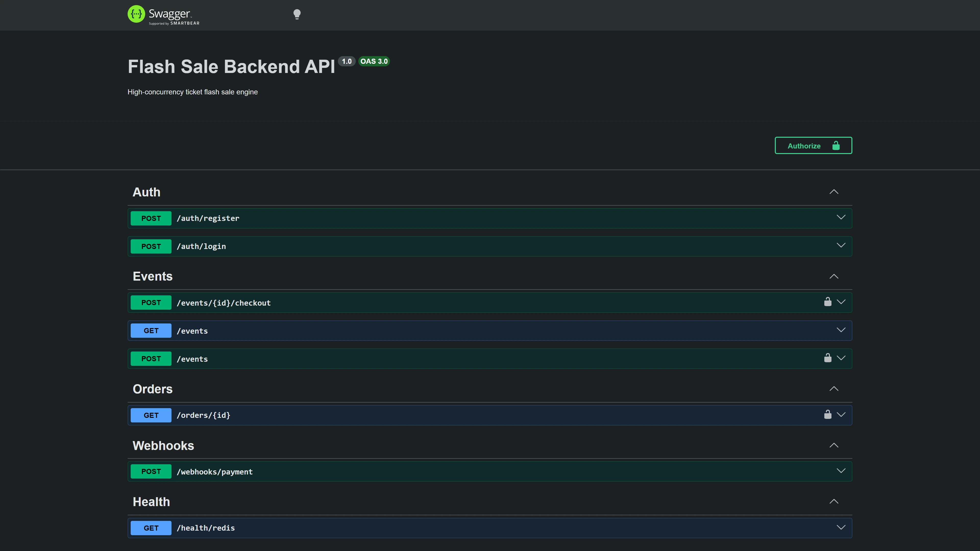The width and height of the screenshot is (980, 551).
Task: Click the POST badge for /auth/login
Action: point(151,246)
